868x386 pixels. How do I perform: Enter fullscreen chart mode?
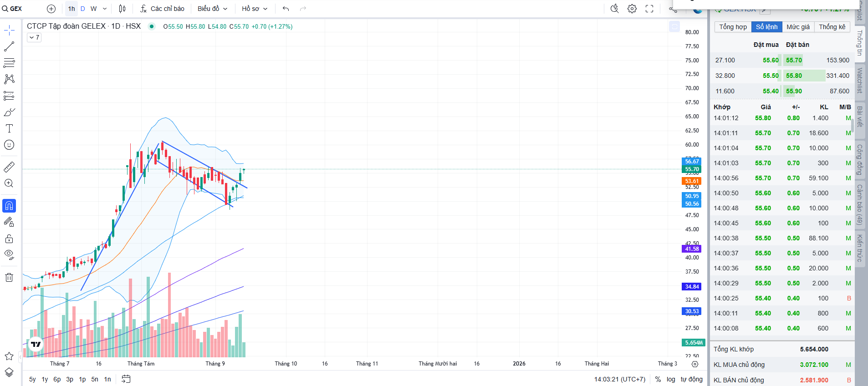[x=649, y=9]
